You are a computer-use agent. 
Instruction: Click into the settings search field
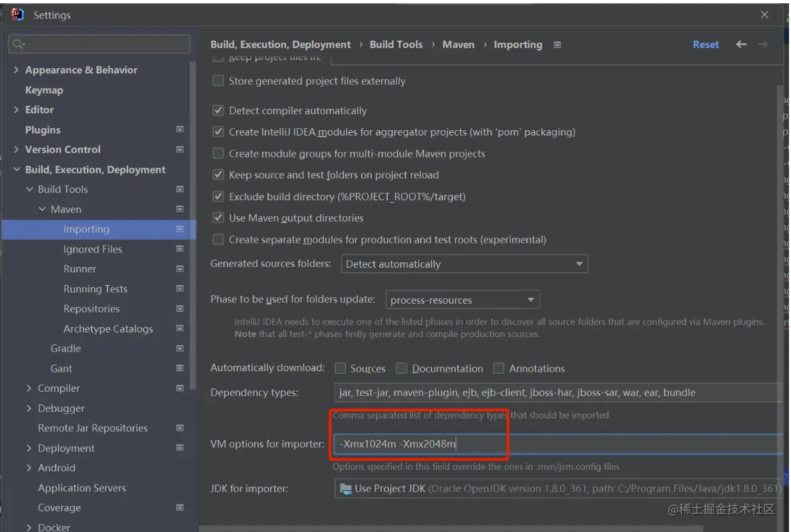[99, 44]
